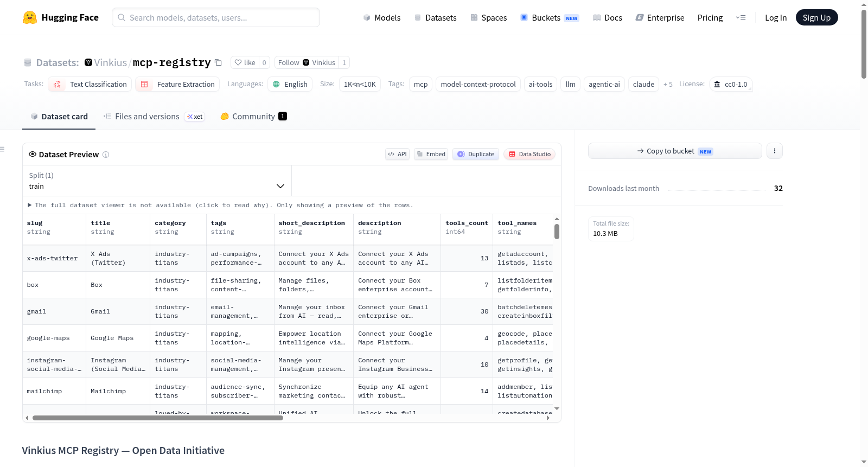Screen dimensions: 868x467
Task: Click the 1K<n<10K size tag
Action: tap(360, 84)
